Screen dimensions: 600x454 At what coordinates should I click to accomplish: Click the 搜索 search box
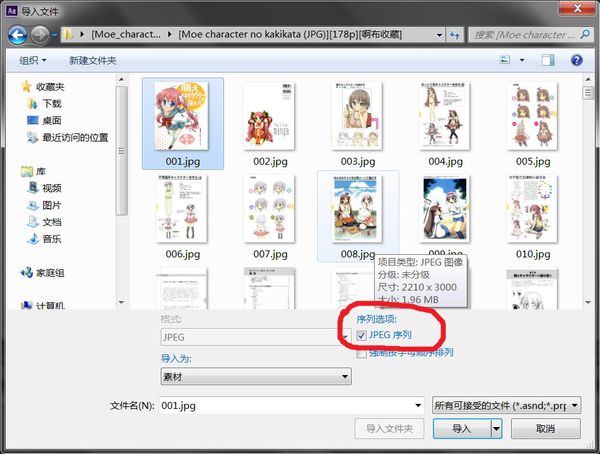click(x=530, y=35)
